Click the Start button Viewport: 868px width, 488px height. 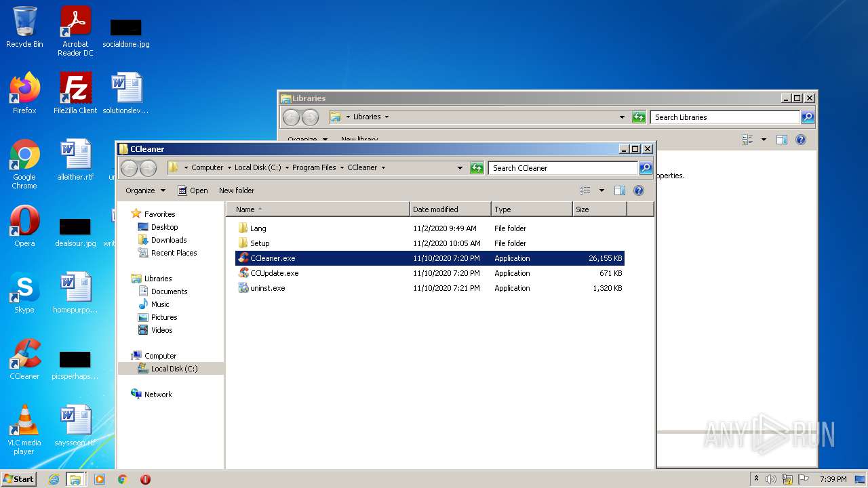(19, 479)
